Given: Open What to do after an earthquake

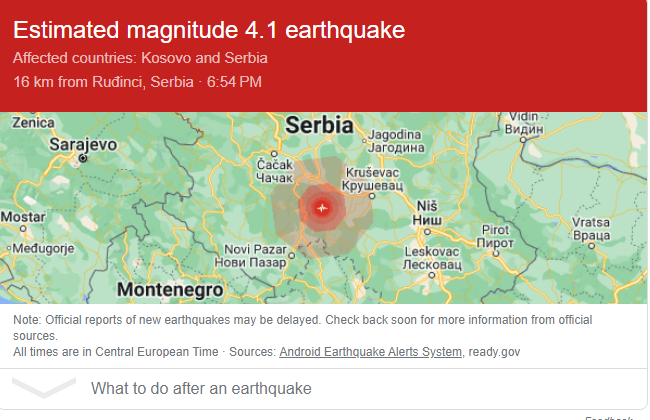Looking at the screenshot, I should [201, 388].
